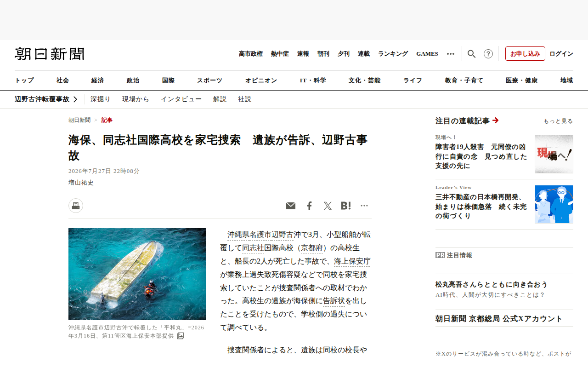This screenshot has height=368, width=588.
Task: Follow 海上保安庁 keyword link in article
Action: coord(352,262)
